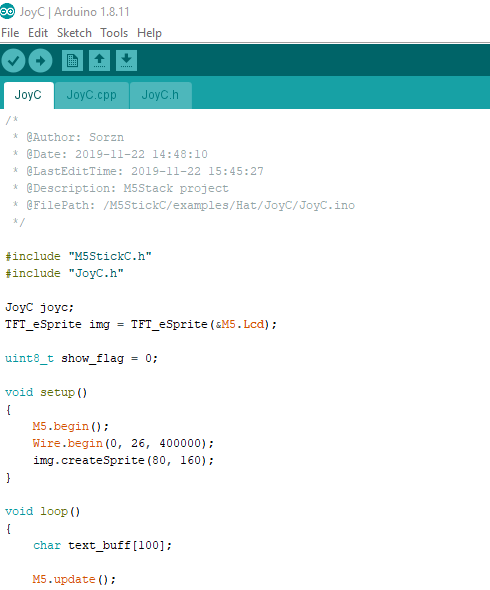This screenshot has height=590, width=490.
Task: Click the comment opening '/*' line
Action: tap(12, 120)
